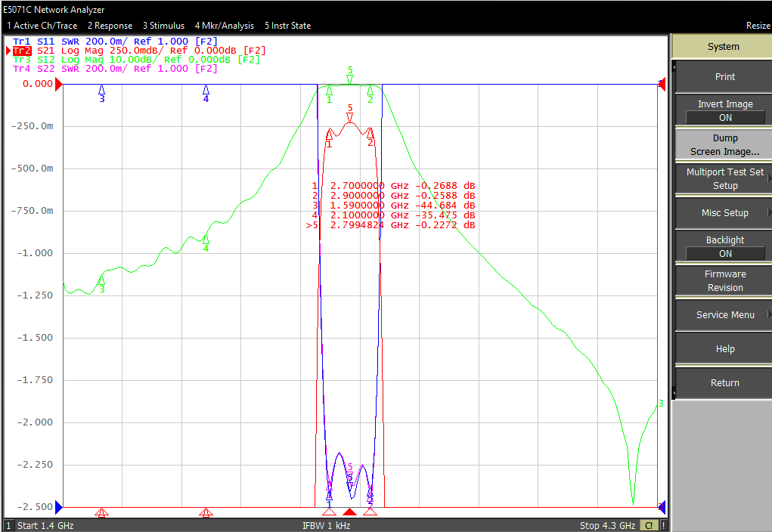
Task: Select the Tr3 S12 Log Mag trace label
Action: pos(136,60)
